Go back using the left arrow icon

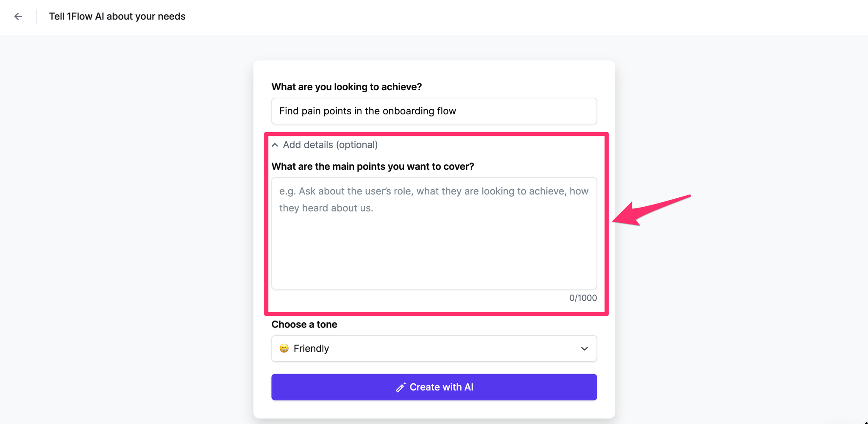(18, 17)
